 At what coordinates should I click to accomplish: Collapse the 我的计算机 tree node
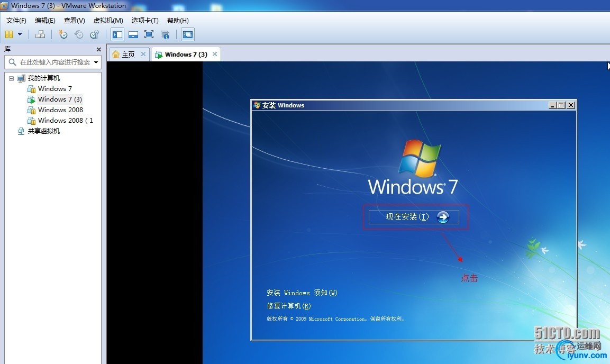(x=11, y=78)
